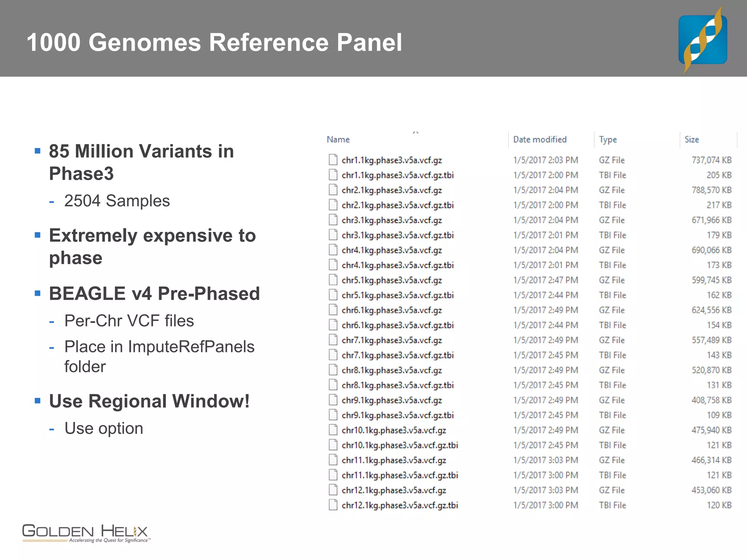Sort files by the Name column

tap(338, 140)
